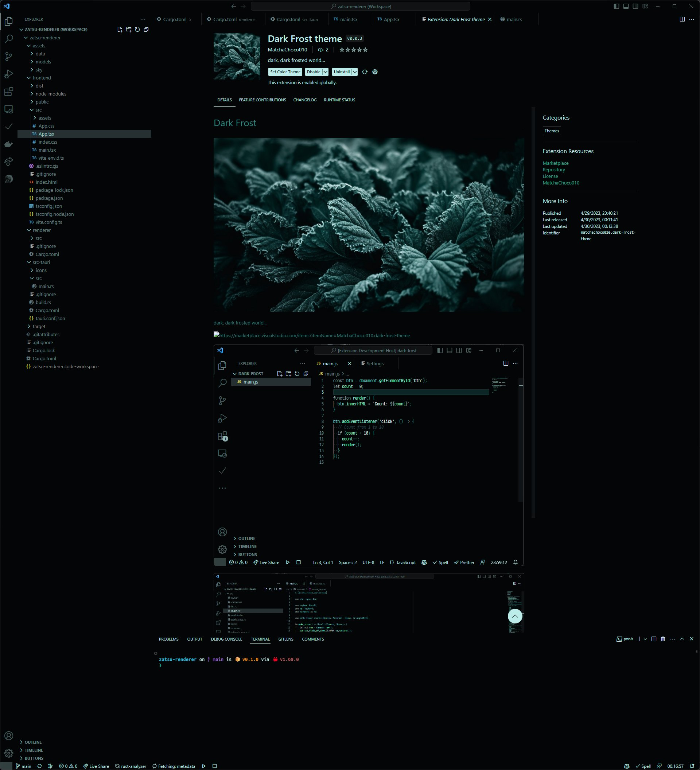Open the Extensions sidebar view
Viewport: 700px width, 770px height.
tap(8, 92)
